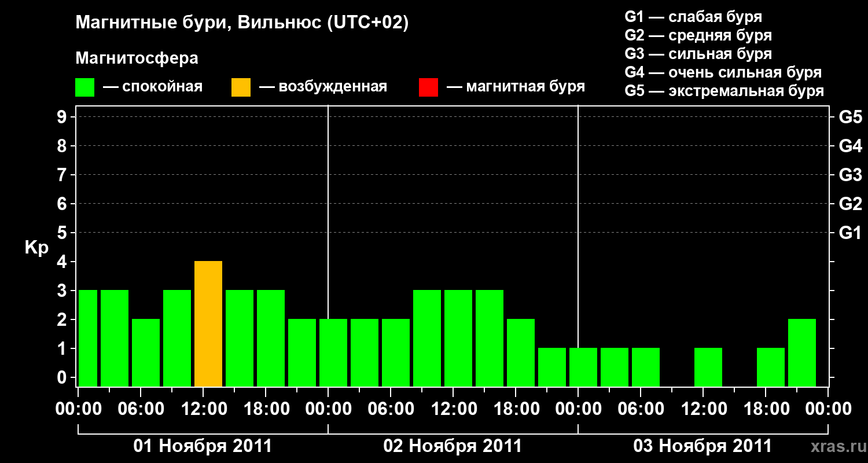Select the chart title 'Магнитные бури, Вильнюс (UTC+02)'
This screenshot has width=868, height=463.
[x=242, y=23]
